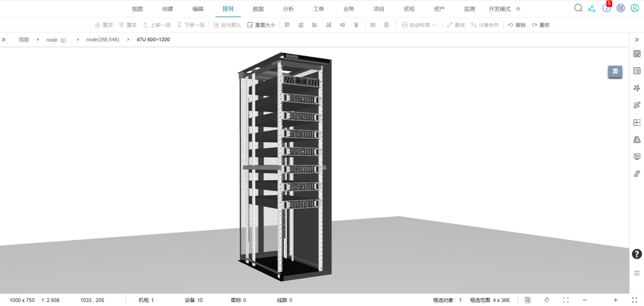This screenshot has width=644, height=306.
Task: Switch view with the 2D button
Action: coord(615,71)
